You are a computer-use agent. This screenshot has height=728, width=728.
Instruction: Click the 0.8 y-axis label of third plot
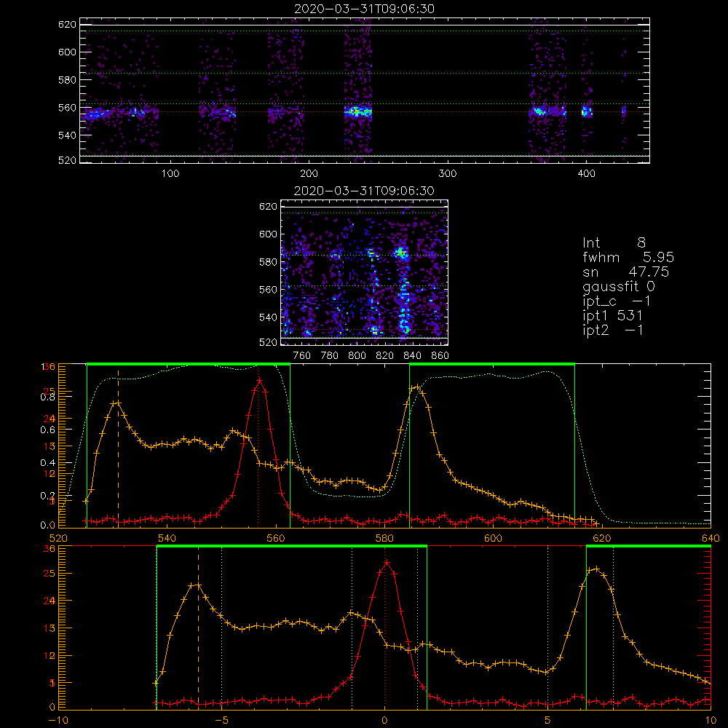coord(47,397)
